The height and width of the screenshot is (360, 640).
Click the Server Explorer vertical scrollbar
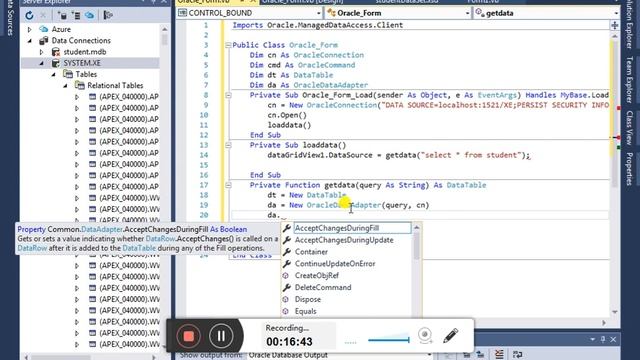[164, 40]
